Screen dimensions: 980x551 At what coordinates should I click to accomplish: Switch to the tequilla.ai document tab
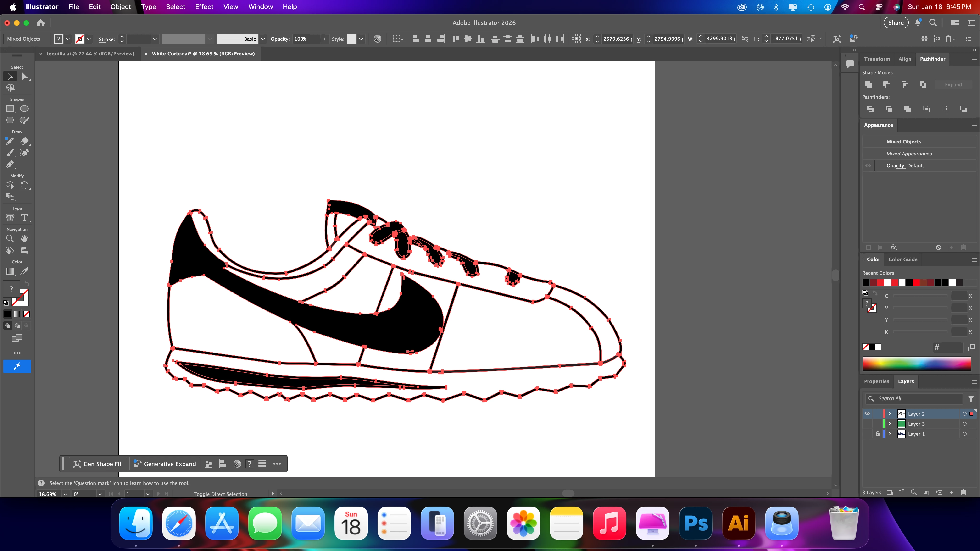pos(90,54)
